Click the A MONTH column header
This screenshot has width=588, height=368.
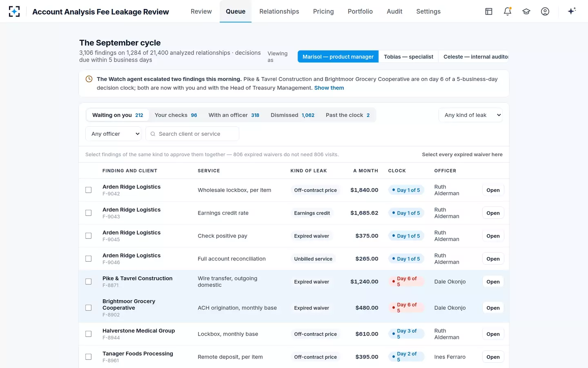coord(365,171)
